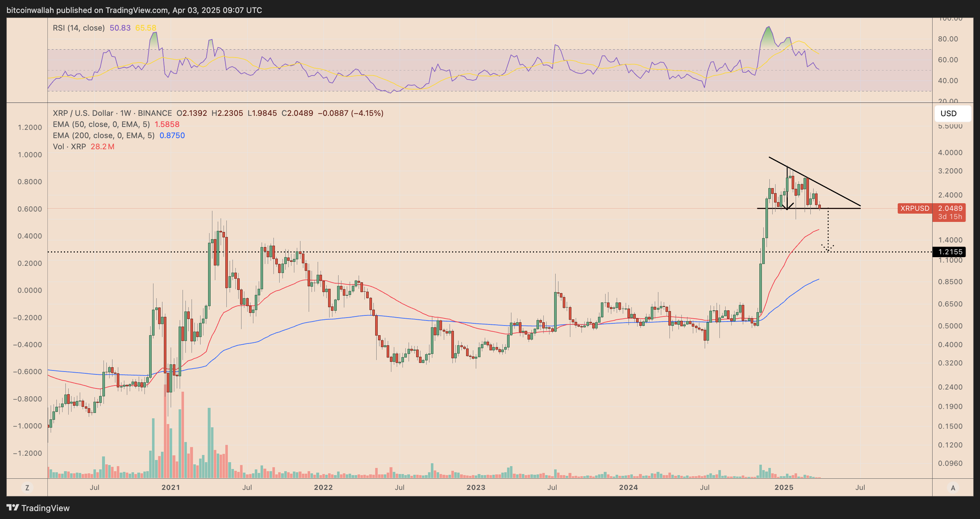Click the red XRPUSD price tag

[914, 208]
